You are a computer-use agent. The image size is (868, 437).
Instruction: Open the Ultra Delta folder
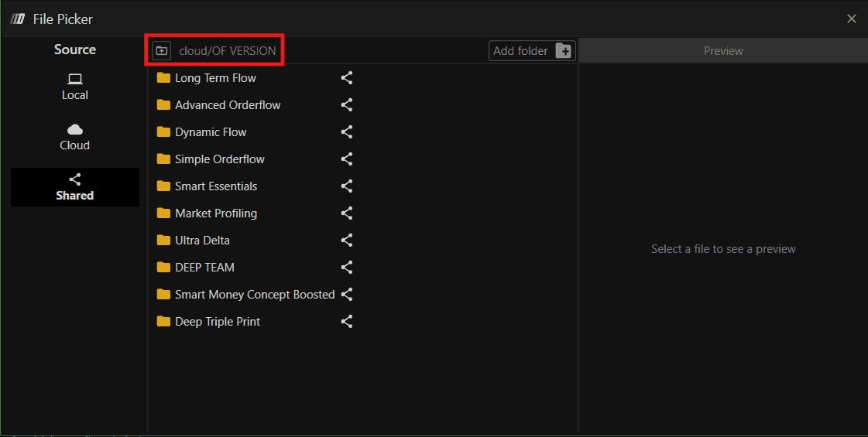point(202,240)
